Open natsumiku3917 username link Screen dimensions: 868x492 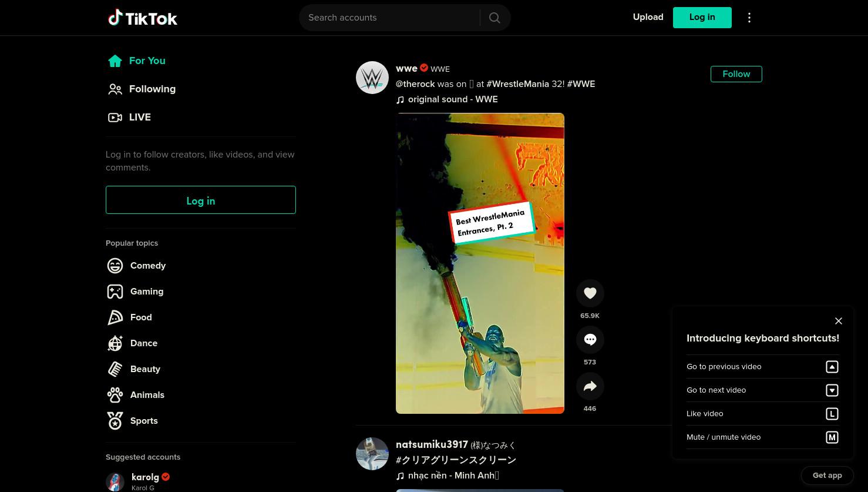[432, 445]
